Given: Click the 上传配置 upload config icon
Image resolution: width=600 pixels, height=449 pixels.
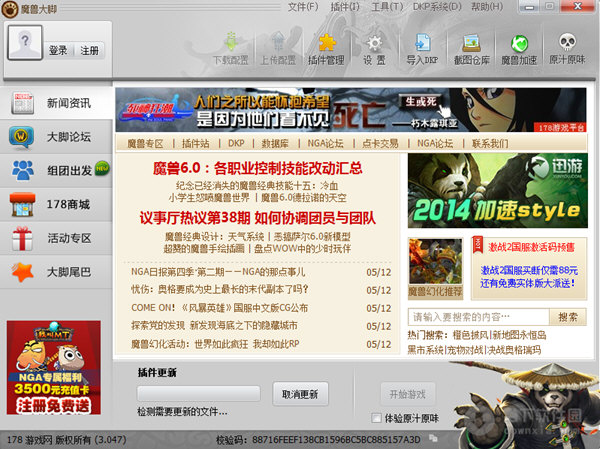Looking at the screenshot, I should [x=278, y=49].
